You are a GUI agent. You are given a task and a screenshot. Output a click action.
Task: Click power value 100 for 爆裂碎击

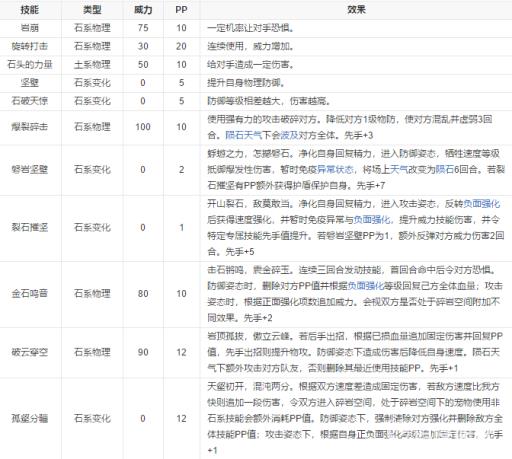[x=143, y=127]
